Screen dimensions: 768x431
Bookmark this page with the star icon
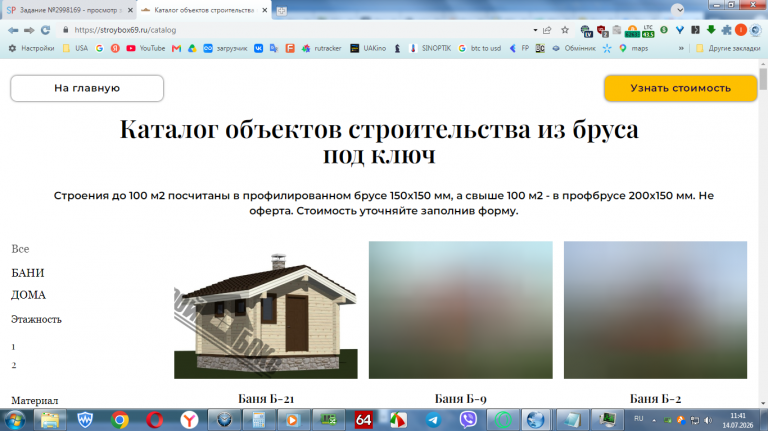click(565, 30)
